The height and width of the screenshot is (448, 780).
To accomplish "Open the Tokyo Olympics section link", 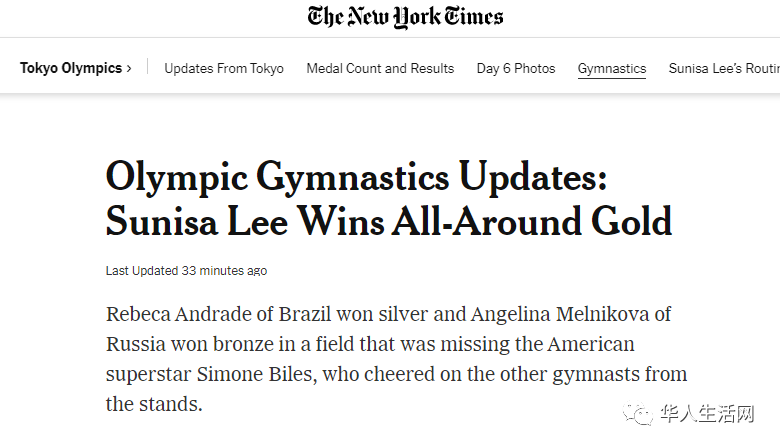I will click(70, 68).
